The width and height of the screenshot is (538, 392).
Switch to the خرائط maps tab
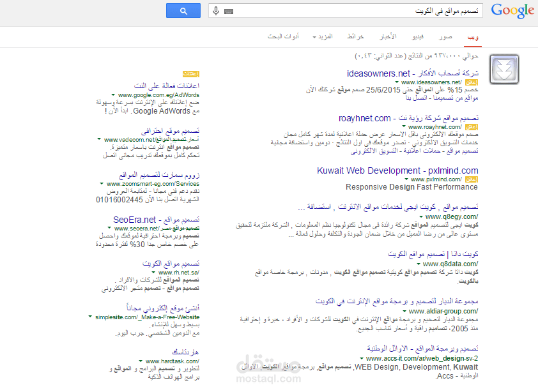pos(355,36)
